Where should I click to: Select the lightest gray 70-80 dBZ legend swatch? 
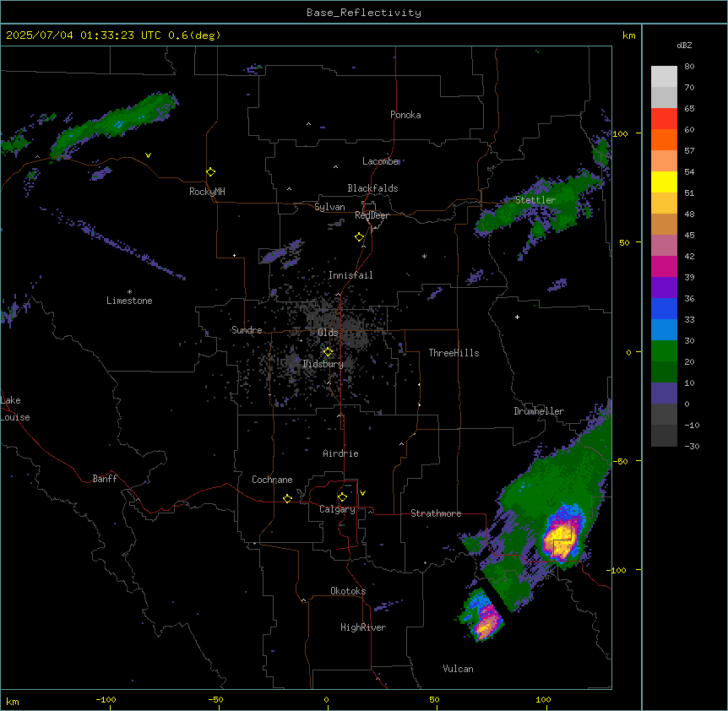pyautogui.click(x=664, y=77)
